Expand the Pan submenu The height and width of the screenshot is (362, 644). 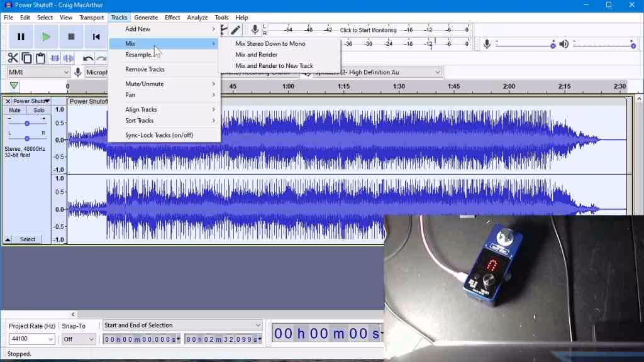pos(164,95)
